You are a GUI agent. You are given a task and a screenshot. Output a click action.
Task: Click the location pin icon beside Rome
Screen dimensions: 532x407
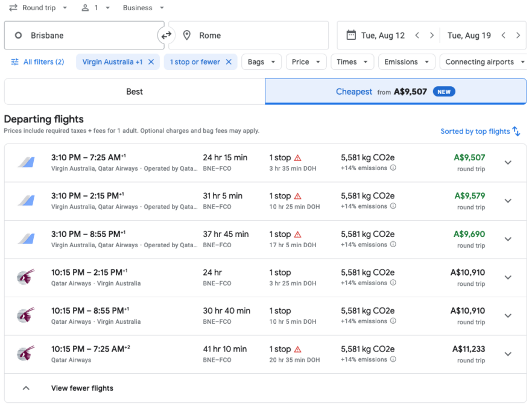[186, 35]
